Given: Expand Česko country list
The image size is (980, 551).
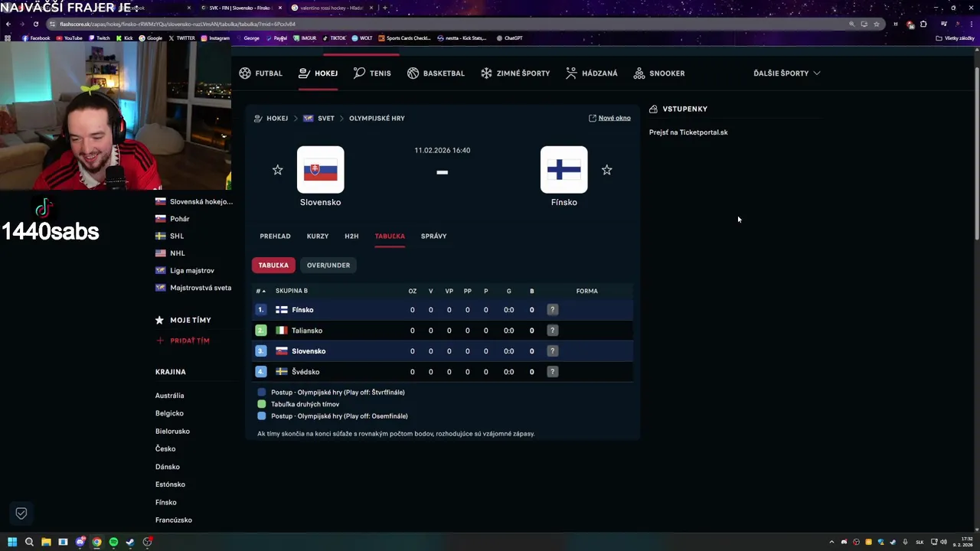Looking at the screenshot, I should coord(165,449).
